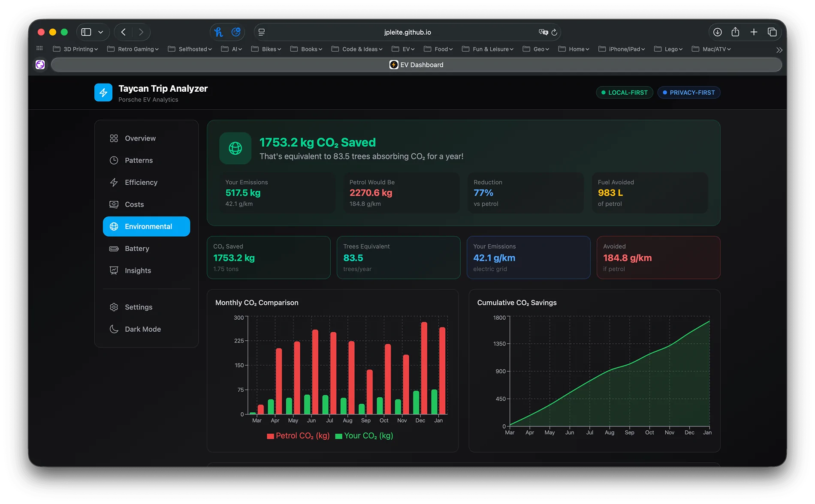Hide the Your CO₂ series via its legend
Image resolution: width=815 pixels, height=504 pixels.
click(364, 435)
